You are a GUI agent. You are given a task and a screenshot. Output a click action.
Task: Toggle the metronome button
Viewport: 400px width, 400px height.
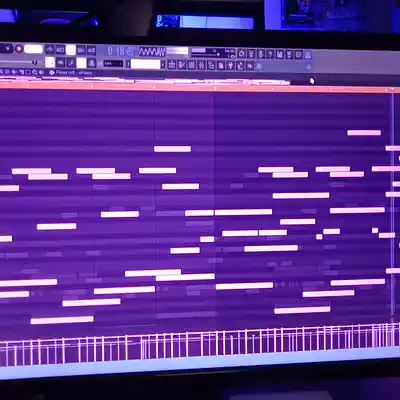(49, 49)
